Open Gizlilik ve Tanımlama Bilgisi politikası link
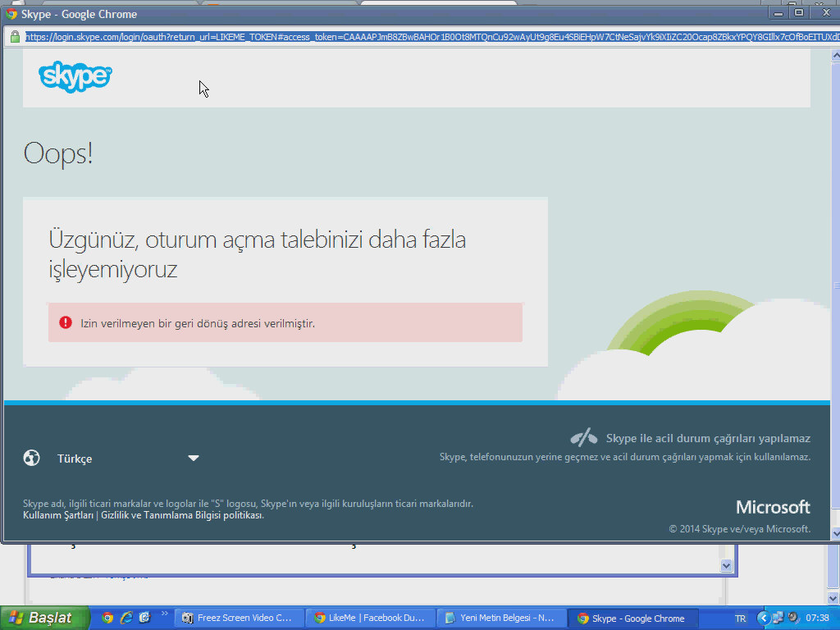840x630 pixels. [x=182, y=515]
